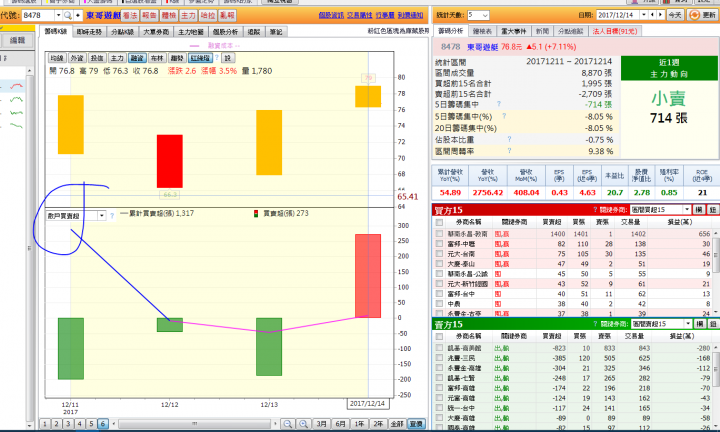Open the stock code 8478 dropdown arrow

(58, 16)
